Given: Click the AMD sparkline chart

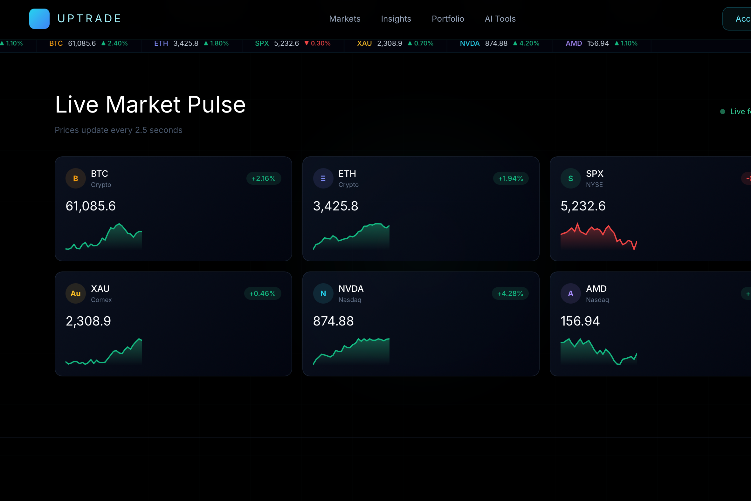Looking at the screenshot, I should coord(599,352).
